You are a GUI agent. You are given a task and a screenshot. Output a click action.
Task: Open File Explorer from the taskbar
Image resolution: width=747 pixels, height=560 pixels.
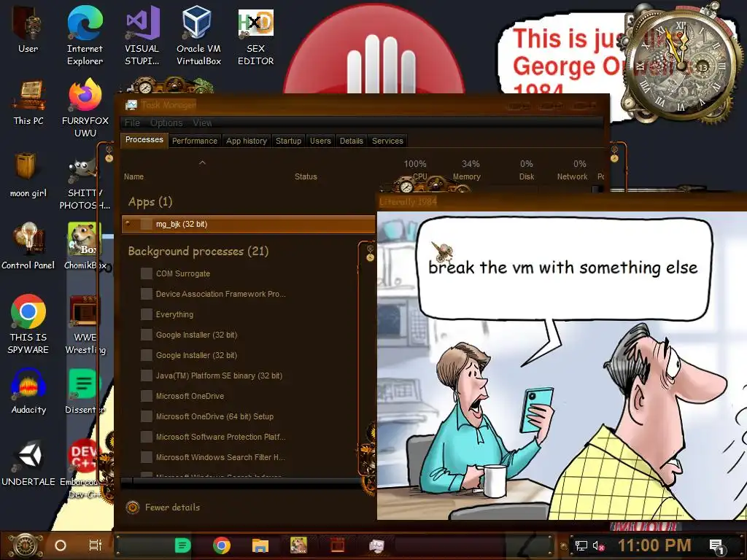[260, 545]
